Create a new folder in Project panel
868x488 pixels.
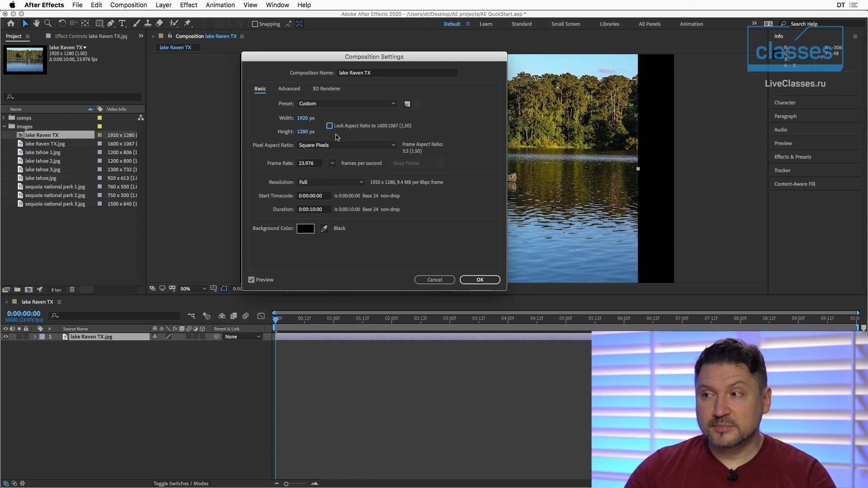point(17,290)
